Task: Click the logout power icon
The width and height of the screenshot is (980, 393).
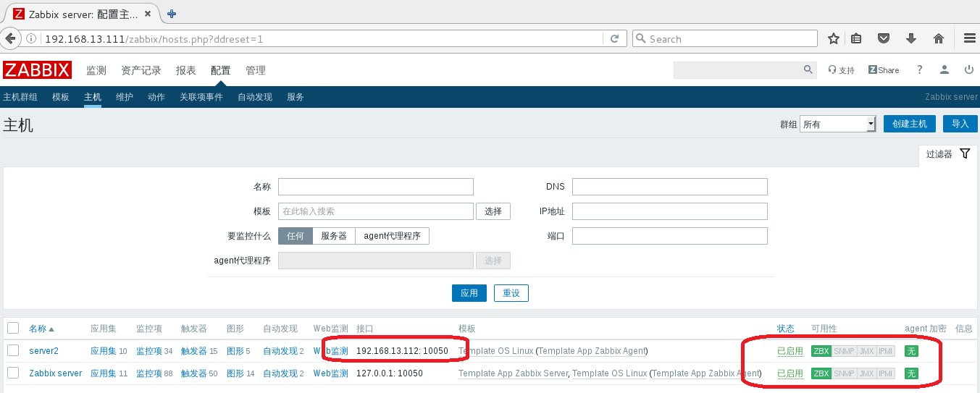Action: click(969, 70)
